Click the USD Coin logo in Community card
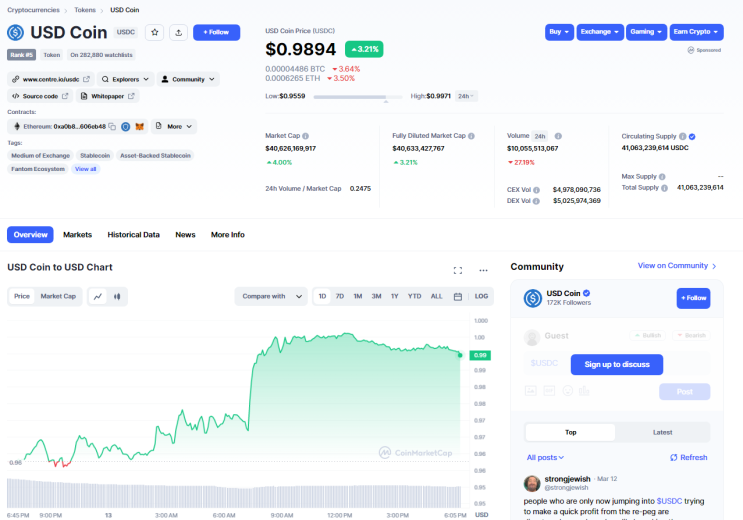Viewport: 743px width, 520px height. (533, 298)
